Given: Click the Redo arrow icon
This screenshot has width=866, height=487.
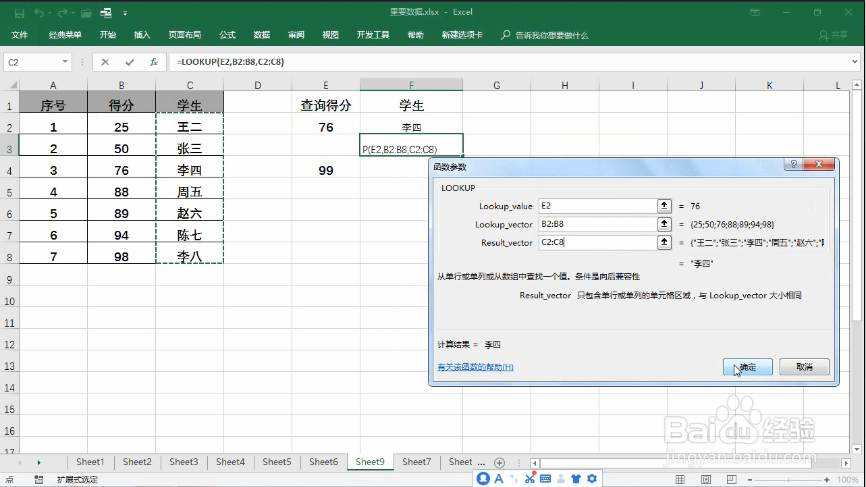Looking at the screenshot, I should click(x=62, y=13).
